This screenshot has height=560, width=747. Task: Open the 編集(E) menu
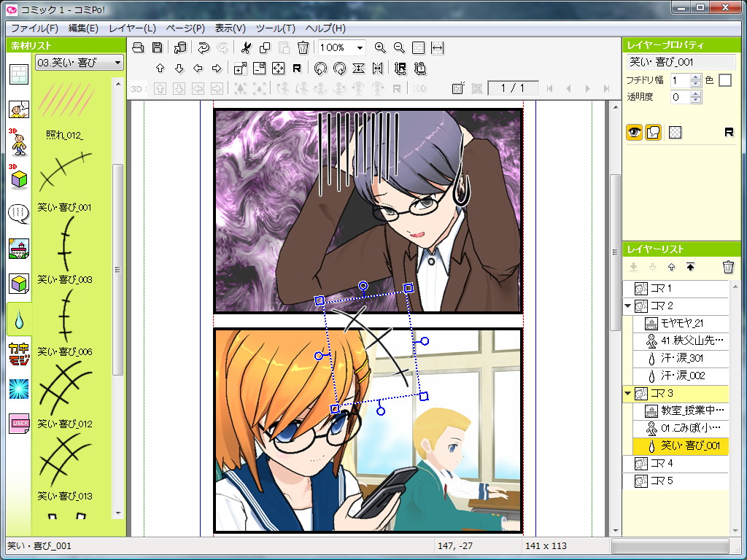point(83,28)
